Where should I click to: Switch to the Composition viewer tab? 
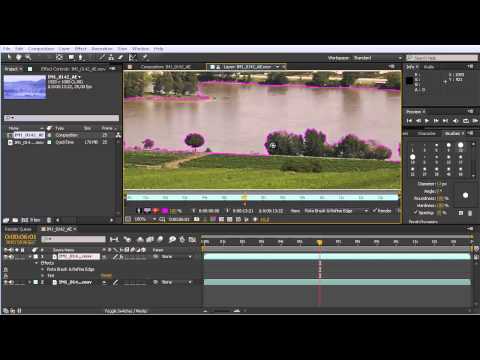pyautogui.click(x=165, y=67)
